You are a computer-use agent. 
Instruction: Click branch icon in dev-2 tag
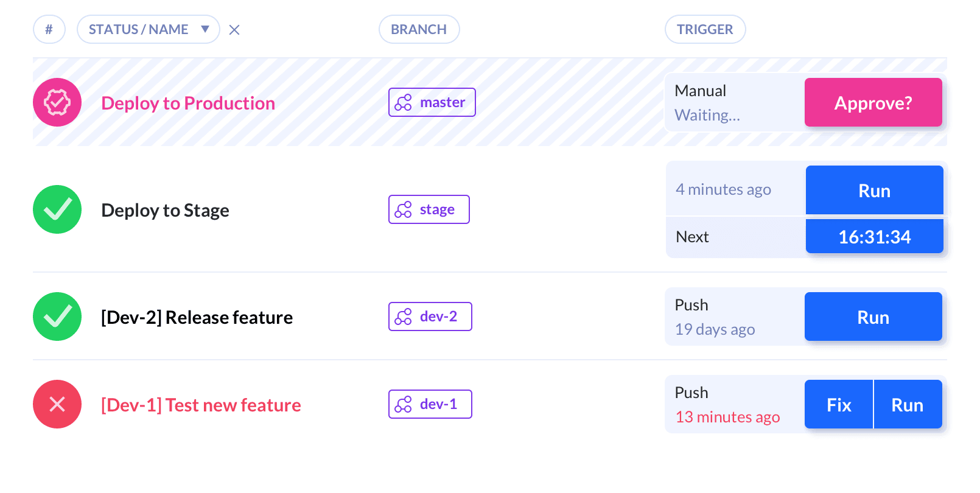[x=403, y=316]
